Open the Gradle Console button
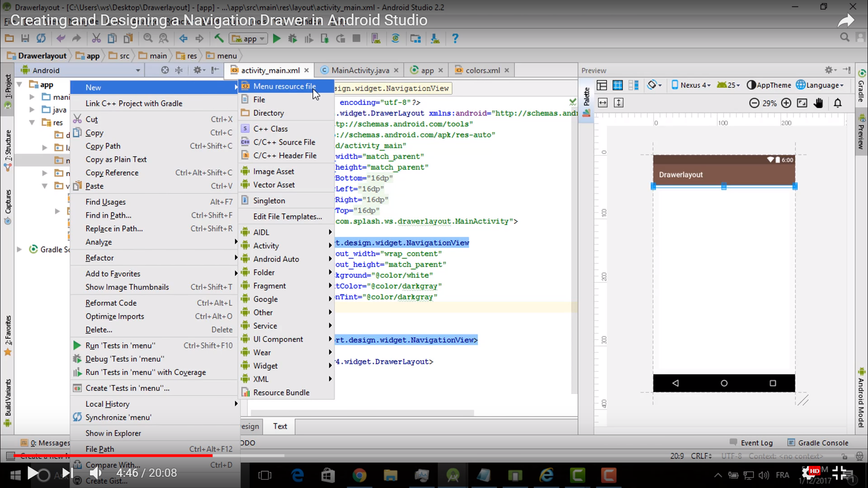 pyautogui.click(x=818, y=443)
